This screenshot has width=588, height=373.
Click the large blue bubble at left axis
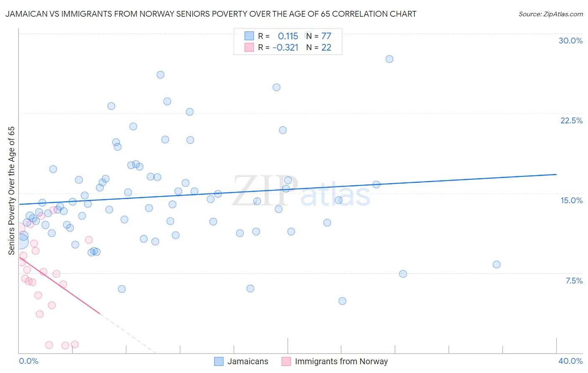(x=20, y=241)
